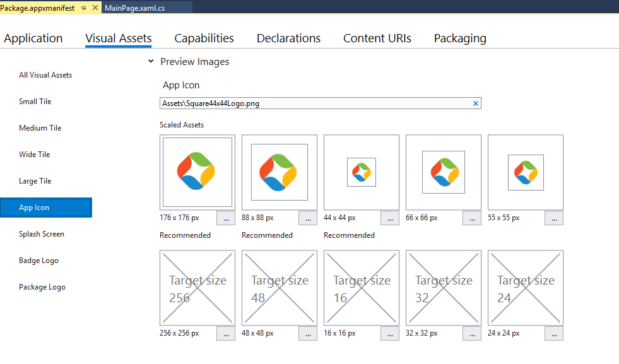Click inside the App Icon path field

pos(284,103)
